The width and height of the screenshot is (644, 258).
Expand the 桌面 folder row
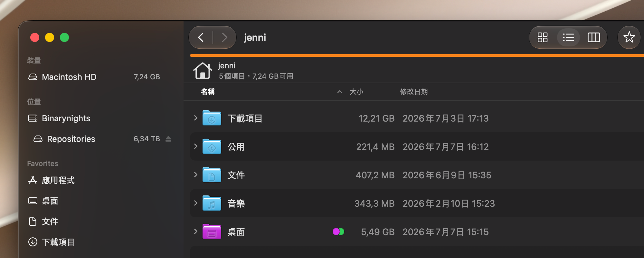pos(195,232)
